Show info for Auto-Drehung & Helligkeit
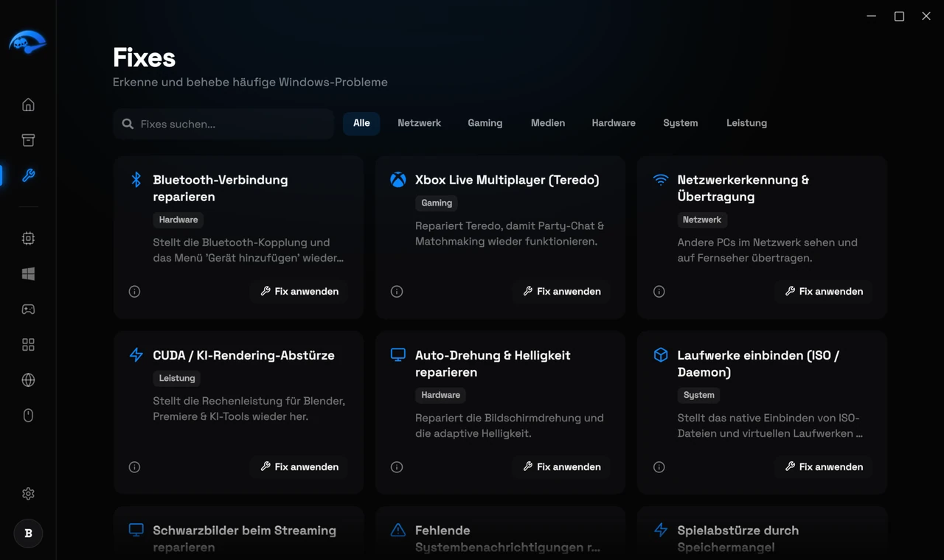 (x=397, y=467)
